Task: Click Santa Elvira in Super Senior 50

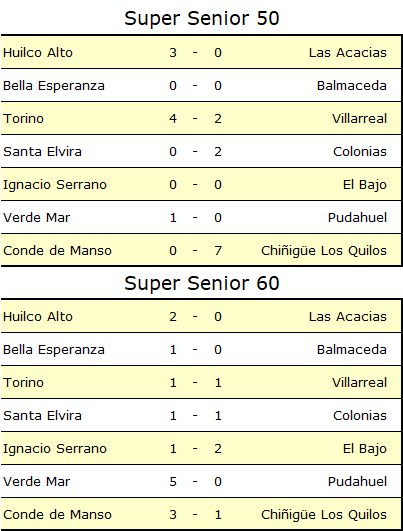Action: [x=42, y=152]
